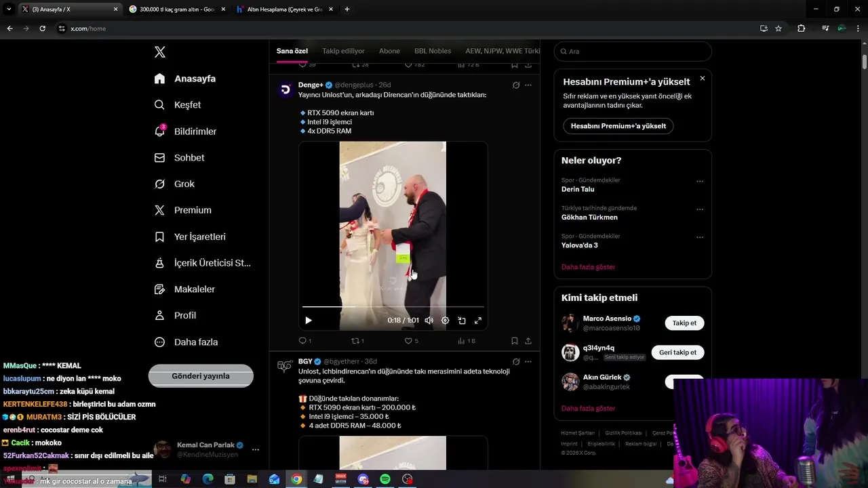Open Chrome's three-dot menu
The image size is (868, 488).
point(859,28)
